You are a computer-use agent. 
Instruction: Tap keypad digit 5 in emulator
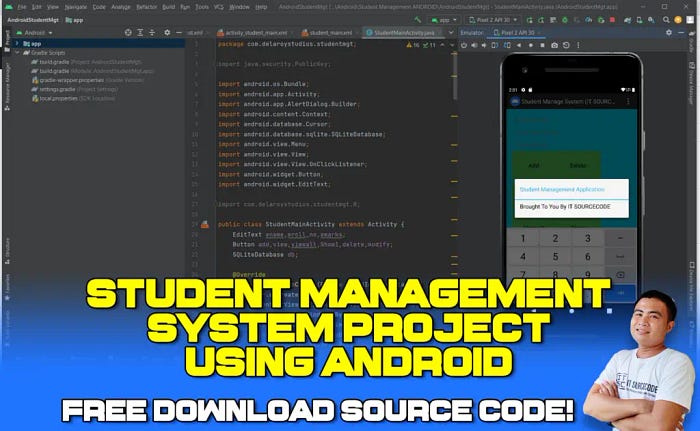(555, 256)
